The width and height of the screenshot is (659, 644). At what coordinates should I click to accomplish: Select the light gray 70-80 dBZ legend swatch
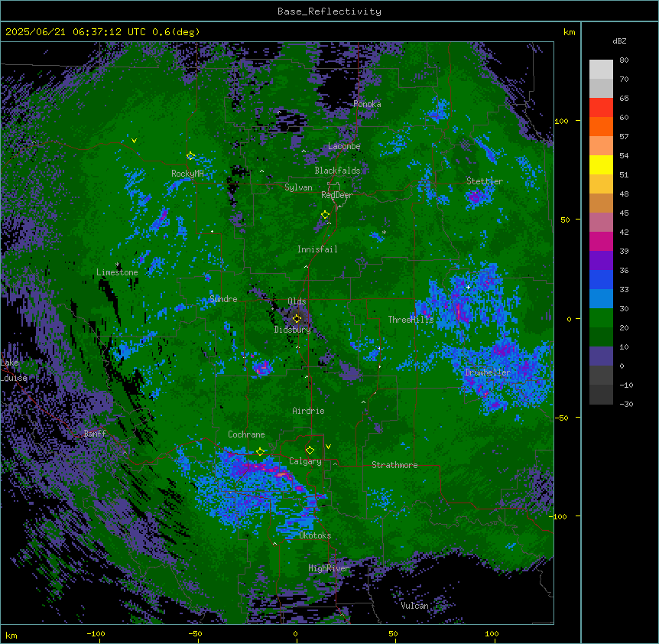(601, 70)
